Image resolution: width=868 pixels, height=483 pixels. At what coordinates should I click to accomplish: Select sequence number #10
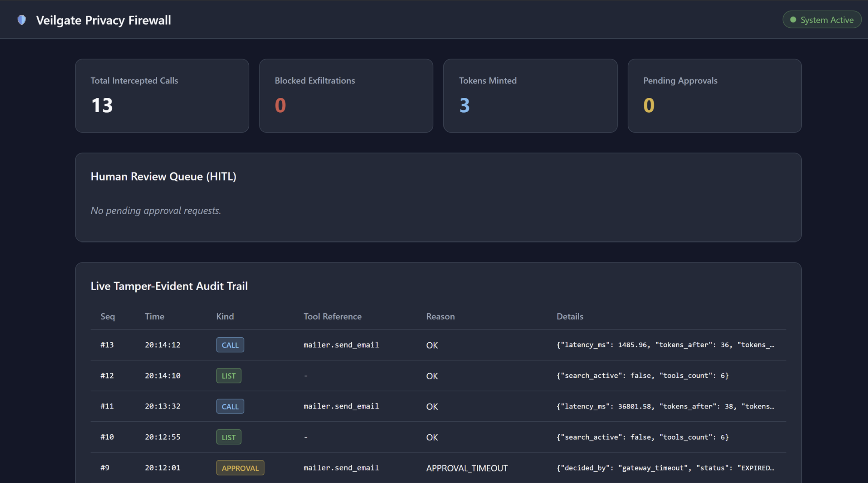click(107, 437)
